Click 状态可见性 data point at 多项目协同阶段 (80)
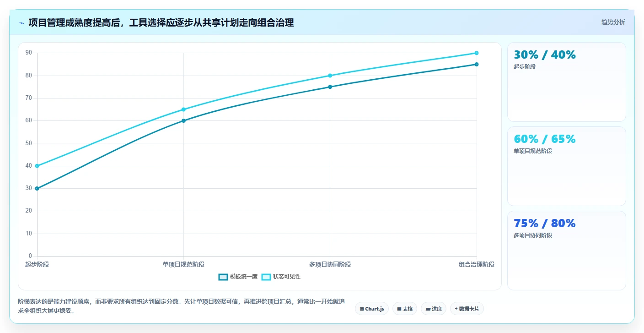Image resolution: width=644 pixels, height=333 pixels. click(x=330, y=76)
